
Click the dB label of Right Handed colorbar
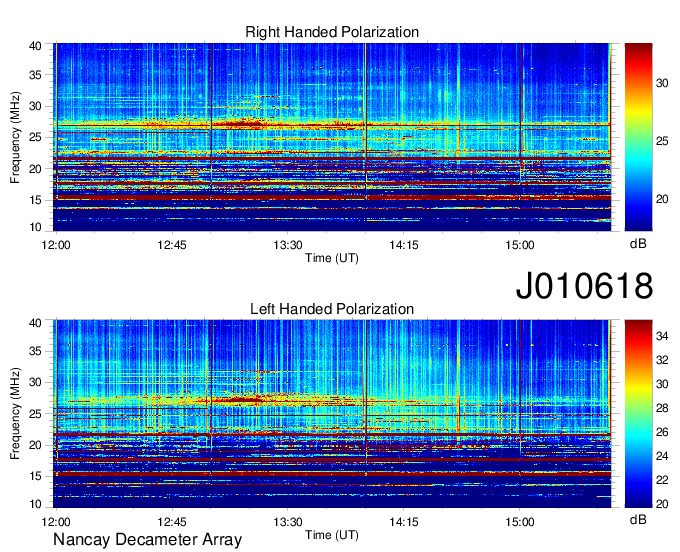click(638, 244)
